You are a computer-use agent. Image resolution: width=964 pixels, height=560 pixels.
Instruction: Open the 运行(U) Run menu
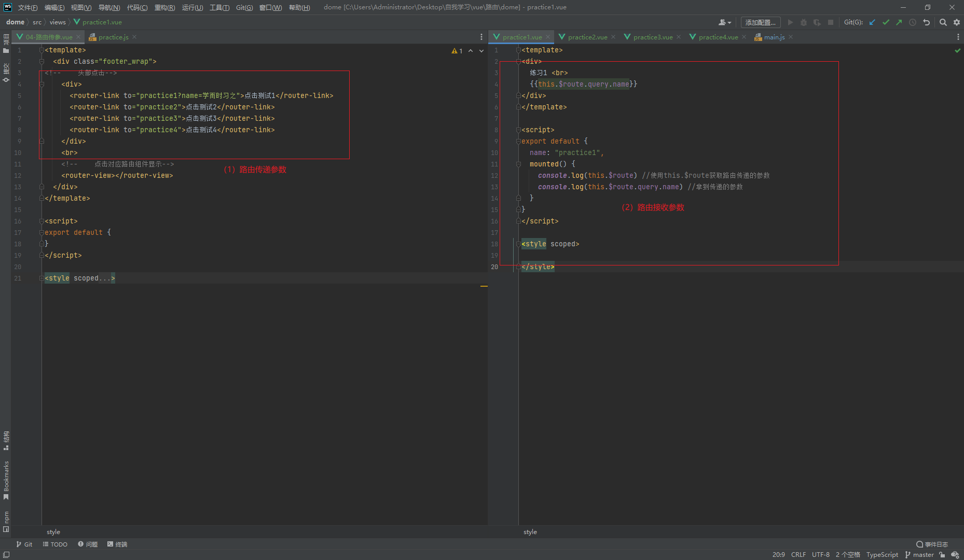[x=192, y=7]
